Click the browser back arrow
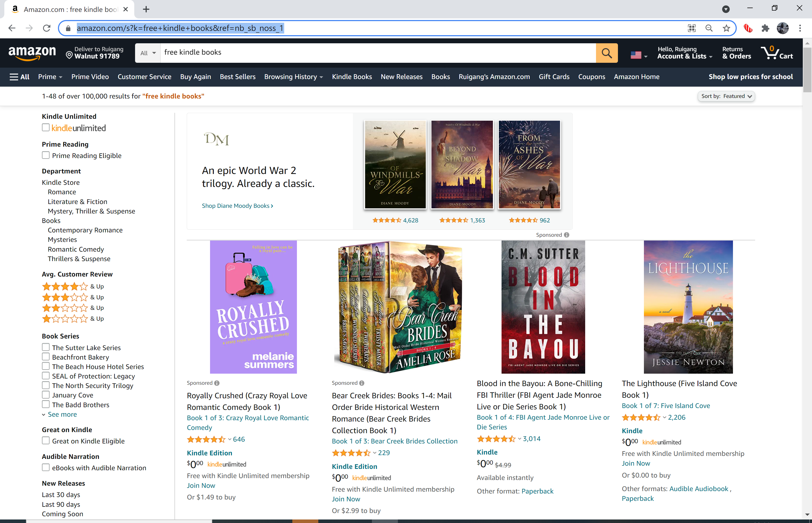Image resolution: width=812 pixels, height=523 pixels. click(x=12, y=28)
